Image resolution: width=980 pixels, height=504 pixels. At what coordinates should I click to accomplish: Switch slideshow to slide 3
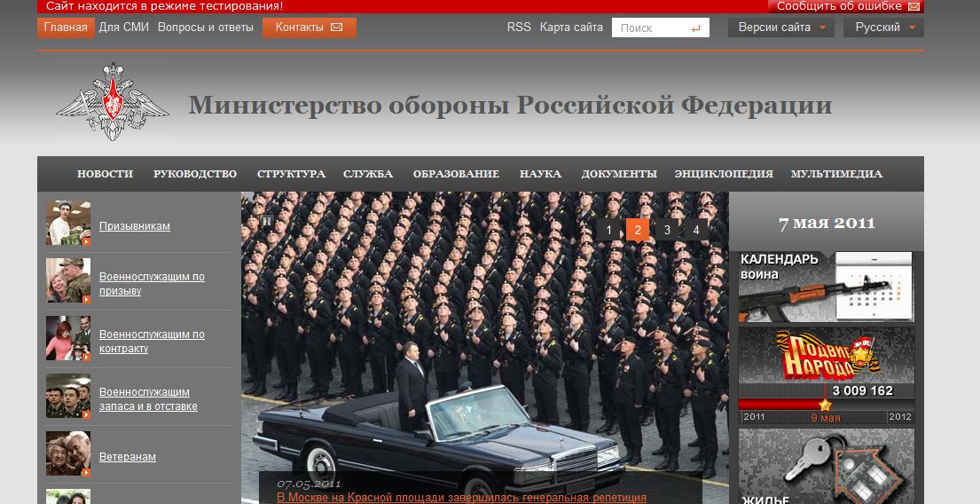coord(667,230)
